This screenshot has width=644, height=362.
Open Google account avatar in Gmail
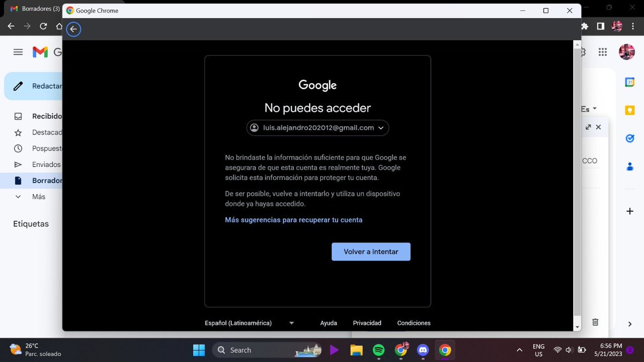(627, 52)
